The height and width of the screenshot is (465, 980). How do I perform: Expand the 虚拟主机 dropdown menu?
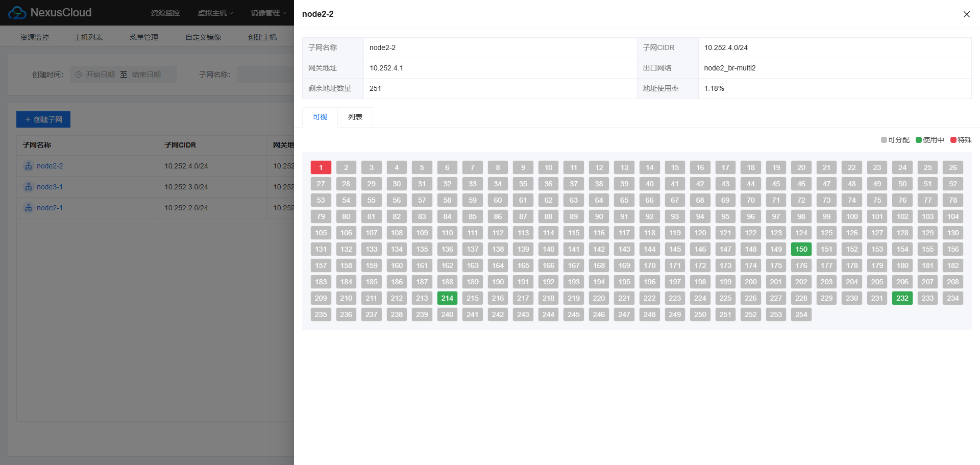click(x=215, y=13)
